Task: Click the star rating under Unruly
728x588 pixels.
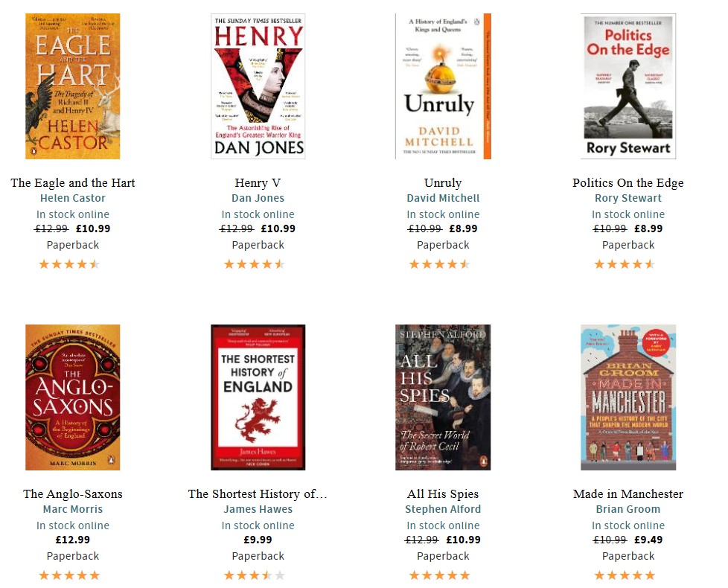Action: [439, 264]
